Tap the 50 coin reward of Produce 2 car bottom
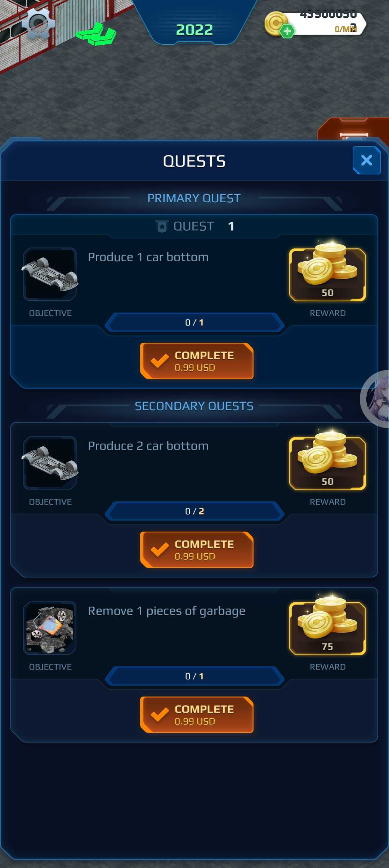389x868 pixels. [x=327, y=461]
